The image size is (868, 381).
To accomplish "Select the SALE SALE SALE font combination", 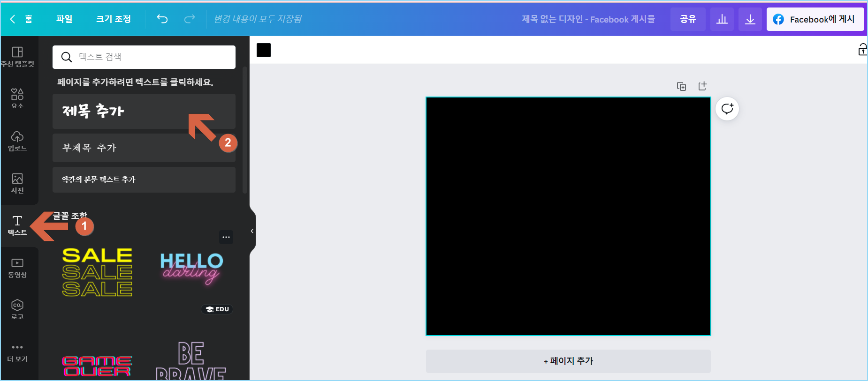I will pos(97,272).
